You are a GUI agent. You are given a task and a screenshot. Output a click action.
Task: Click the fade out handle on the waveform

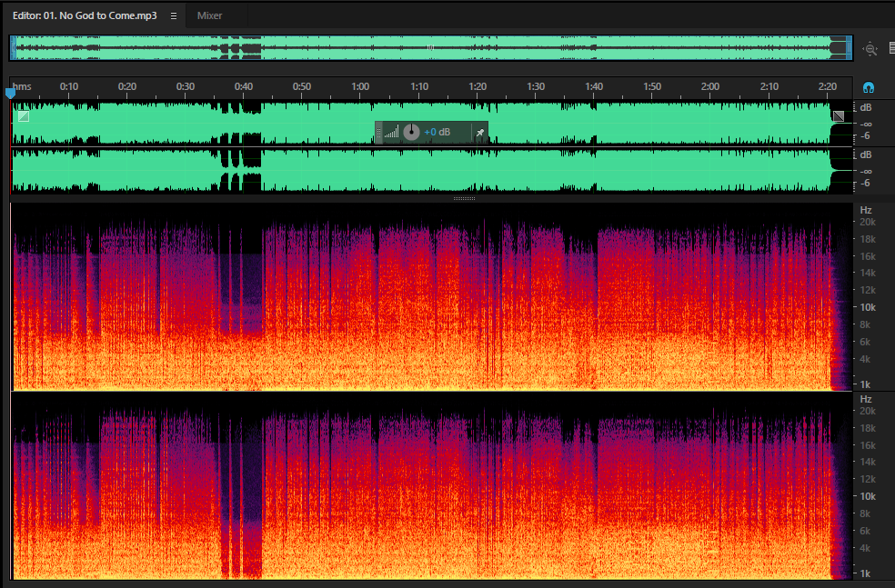click(839, 116)
